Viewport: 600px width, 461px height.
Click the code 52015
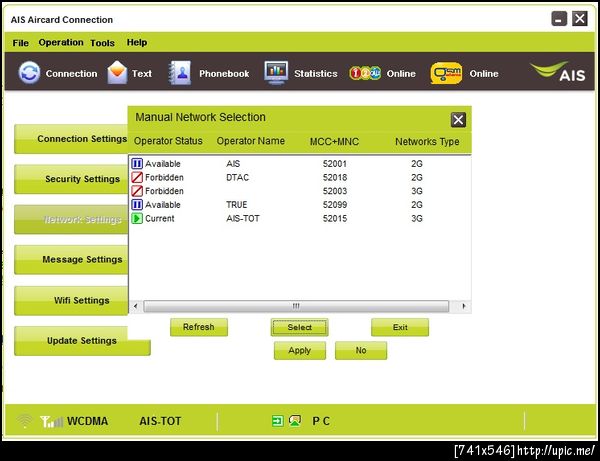click(334, 218)
